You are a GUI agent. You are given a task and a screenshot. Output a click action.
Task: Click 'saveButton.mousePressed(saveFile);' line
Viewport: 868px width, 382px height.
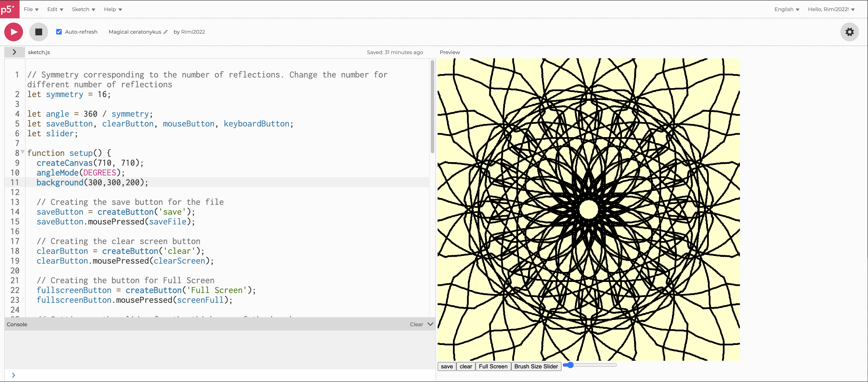[116, 221]
